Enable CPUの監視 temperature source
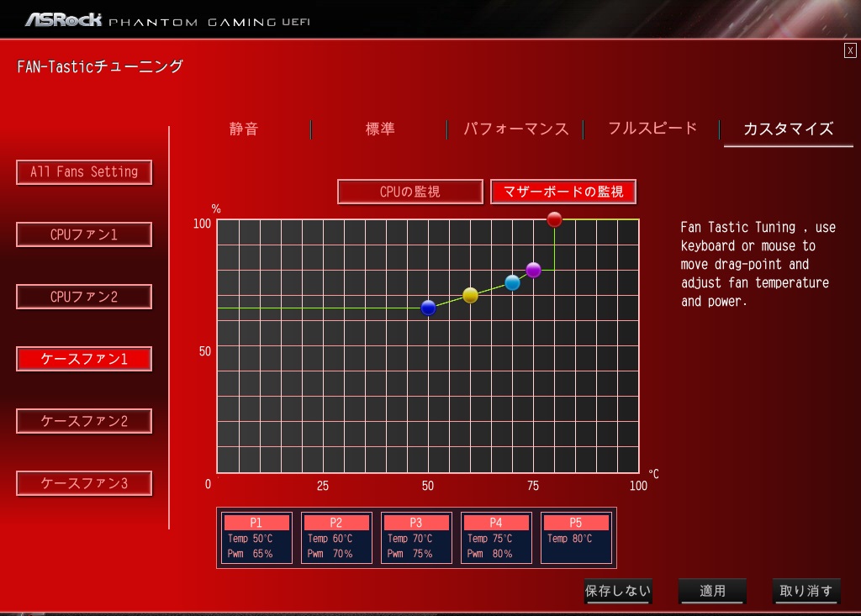The image size is (861, 616). [410, 192]
